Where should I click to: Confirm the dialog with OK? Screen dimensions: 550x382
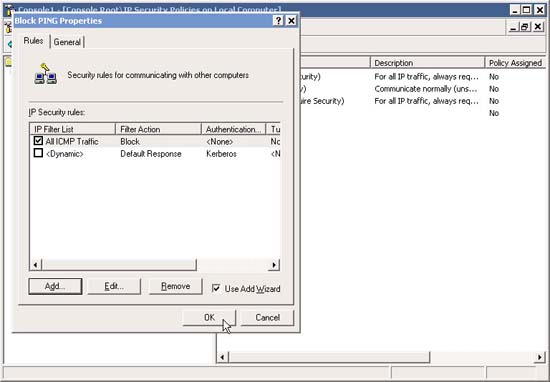click(209, 317)
